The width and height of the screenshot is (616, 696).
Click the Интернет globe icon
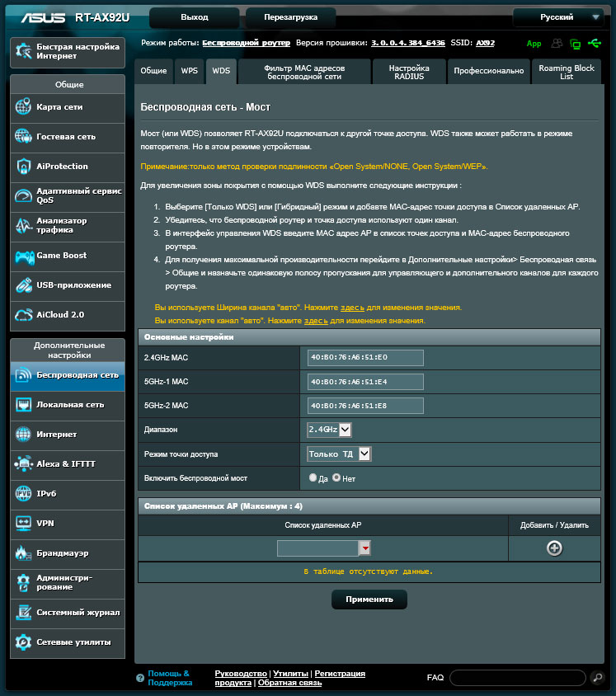[x=23, y=434]
